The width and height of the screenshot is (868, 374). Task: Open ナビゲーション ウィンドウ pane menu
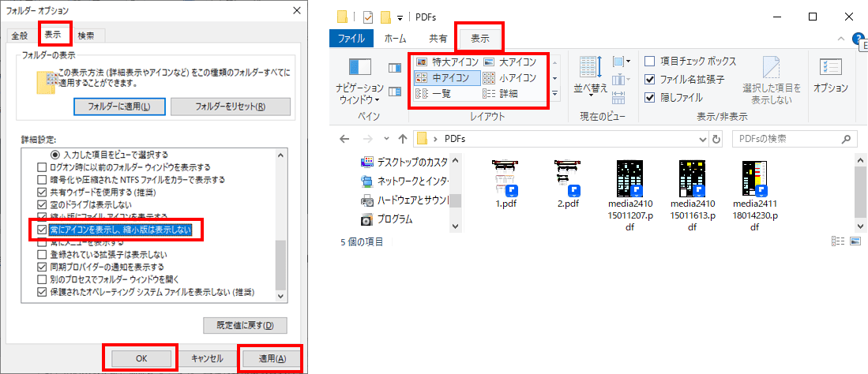pyautogui.click(x=360, y=80)
